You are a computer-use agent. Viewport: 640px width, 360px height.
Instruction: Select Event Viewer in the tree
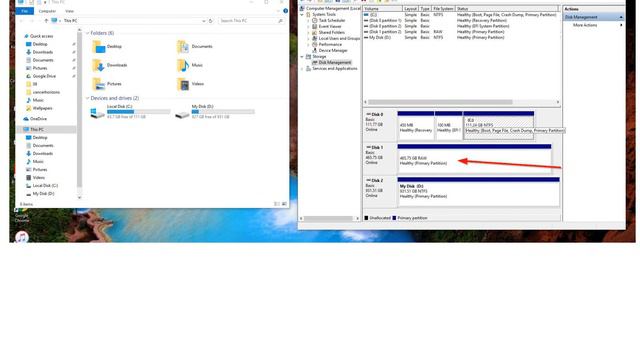click(327, 26)
